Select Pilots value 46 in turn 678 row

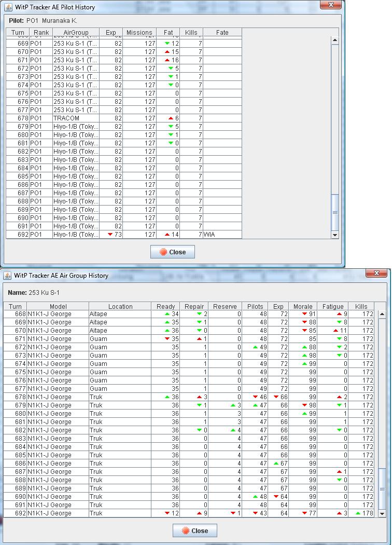(255, 397)
